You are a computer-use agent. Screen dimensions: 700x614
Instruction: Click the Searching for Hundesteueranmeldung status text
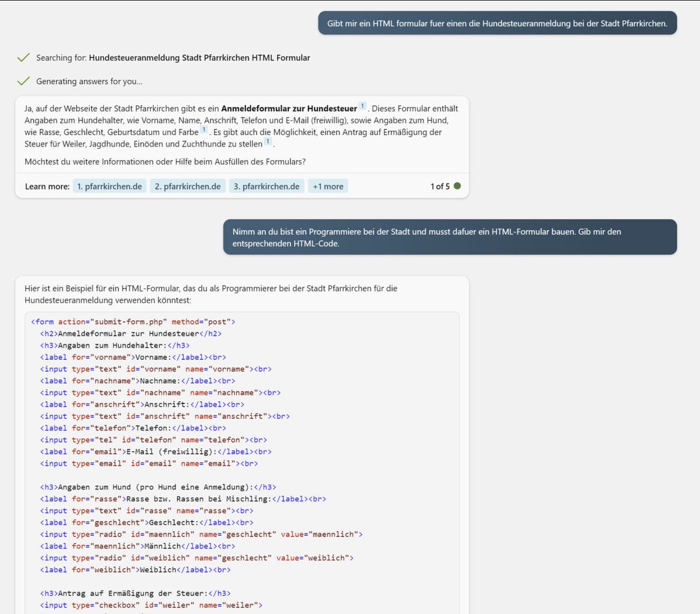pos(173,58)
